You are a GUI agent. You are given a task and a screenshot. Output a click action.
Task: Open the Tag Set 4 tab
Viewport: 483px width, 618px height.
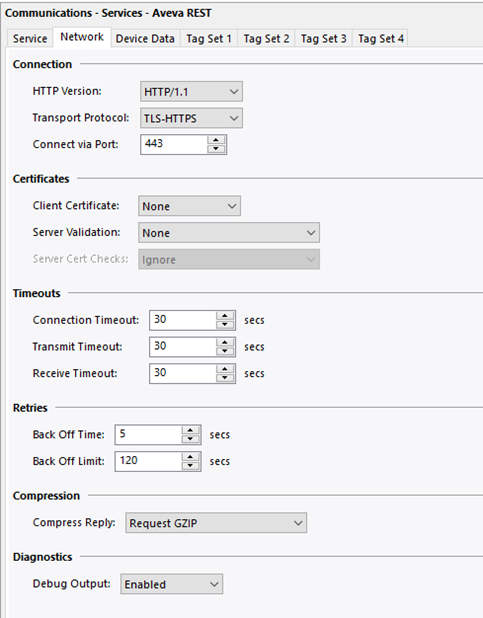click(x=380, y=39)
